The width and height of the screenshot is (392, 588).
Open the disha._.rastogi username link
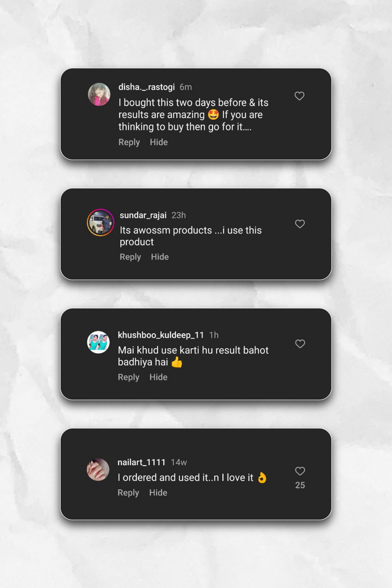(147, 87)
